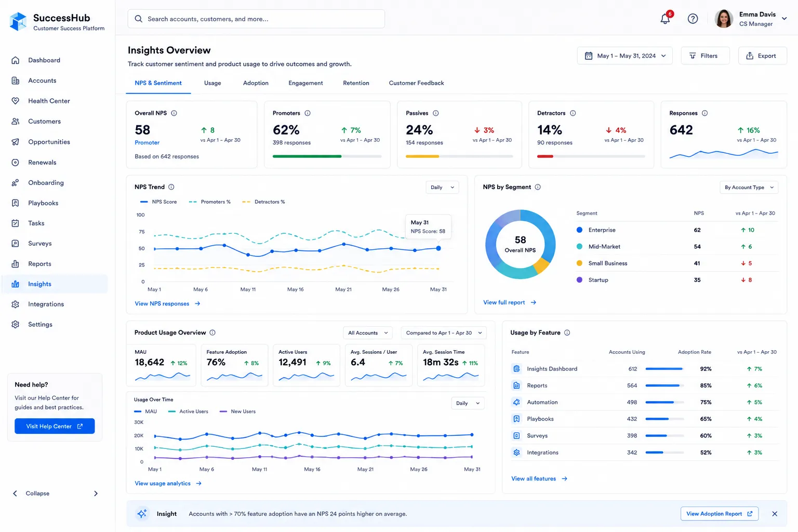
Task: Click the Onboarding sidebar icon
Action: click(16, 183)
